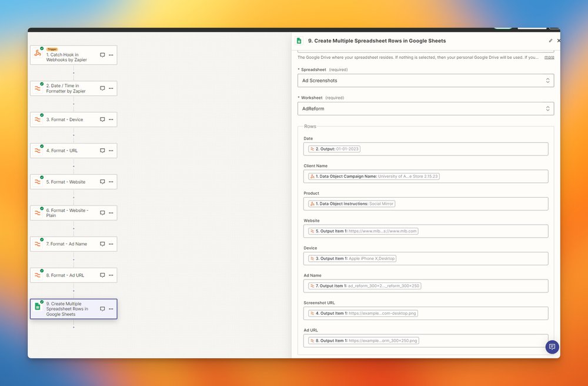The width and height of the screenshot is (588, 386).
Task: Open comment on step 3 Format - Device
Action: (x=102, y=119)
